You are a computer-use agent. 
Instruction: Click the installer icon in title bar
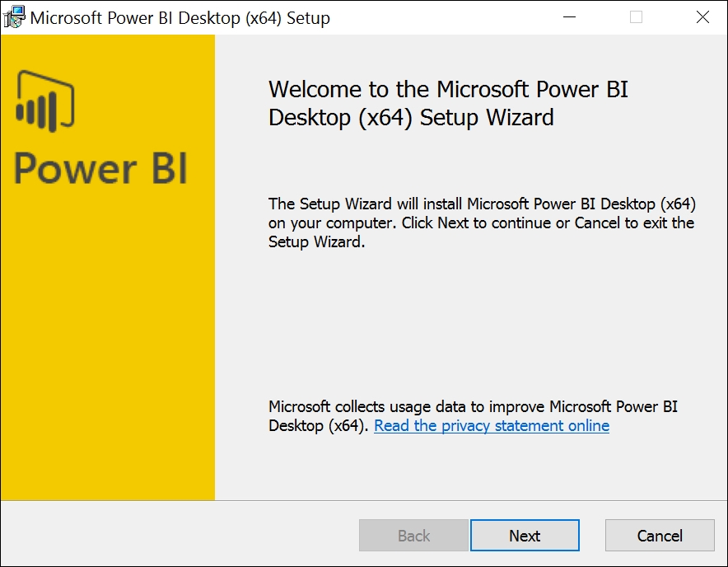(x=14, y=17)
